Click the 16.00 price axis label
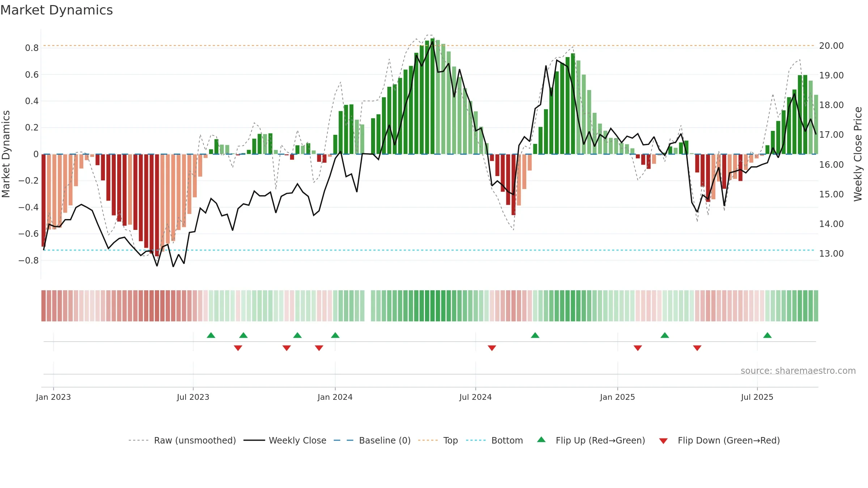The image size is (868, 488). [x=831, y=165]
